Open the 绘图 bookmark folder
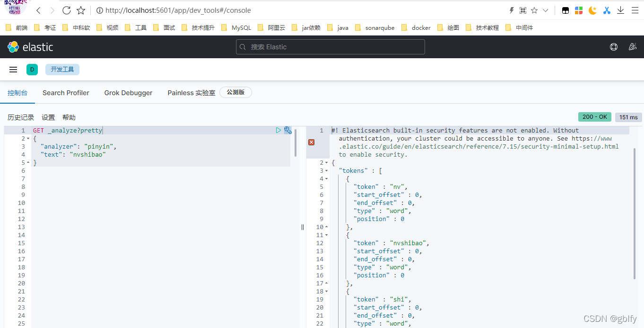 pos(448,27)
